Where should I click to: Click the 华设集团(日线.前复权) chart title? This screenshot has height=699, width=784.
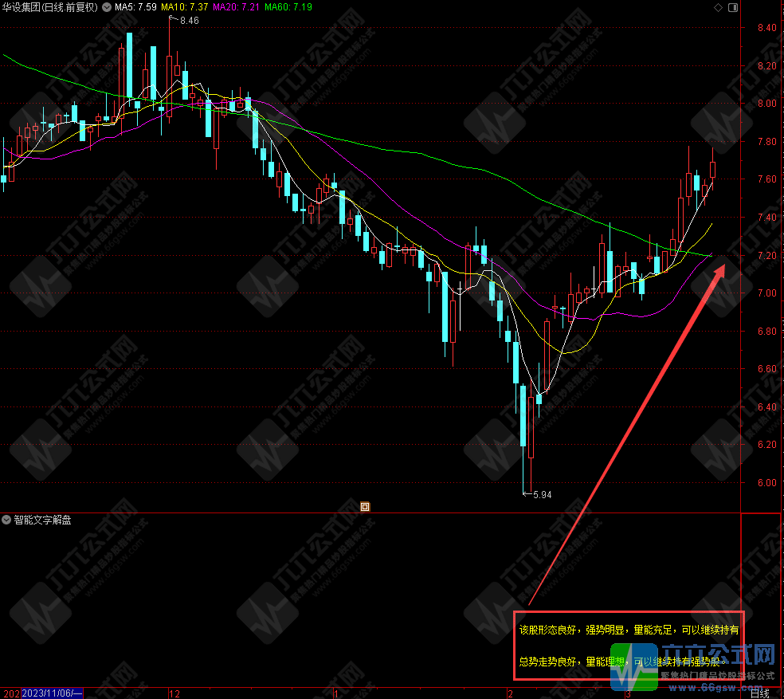pos(49,7)
